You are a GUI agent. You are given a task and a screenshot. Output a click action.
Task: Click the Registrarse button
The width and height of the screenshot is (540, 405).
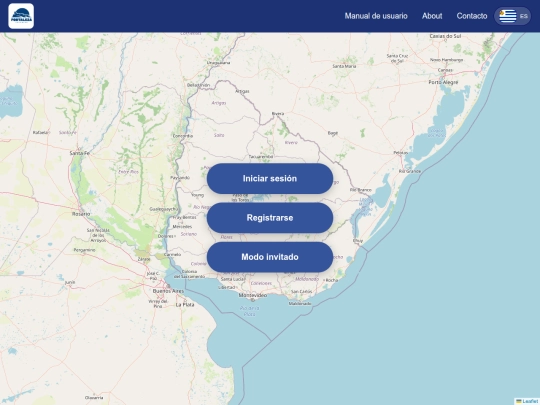(270, 218)
